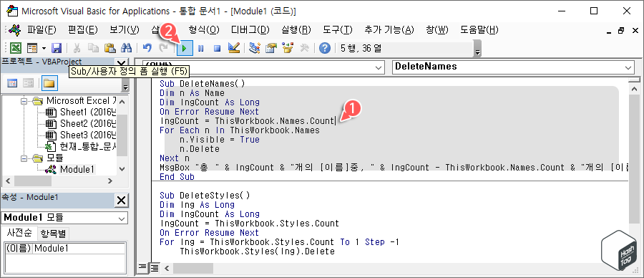
Task: Toggle Design Mode ruler icon
Action: click(234, 49)
